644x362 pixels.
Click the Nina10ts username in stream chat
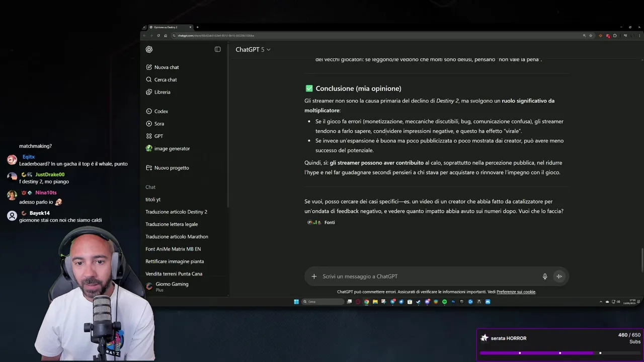click(46, 193)
